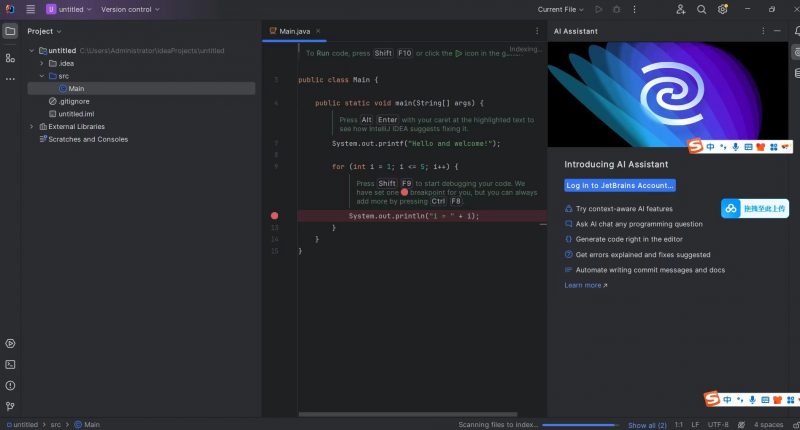Remove the breakpoint on the println line
Viewport: 800px width, 430px height.
point(275,215)
